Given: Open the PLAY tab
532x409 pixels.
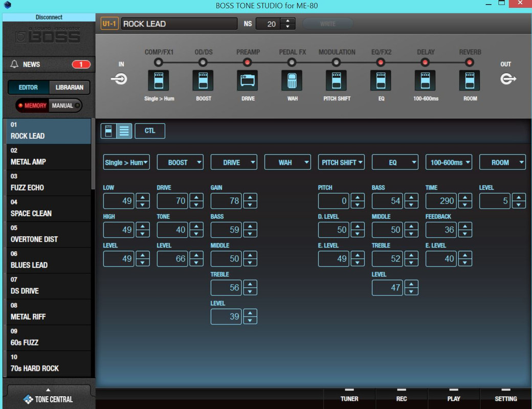Looking at the screenshot, I should point(454,398).
